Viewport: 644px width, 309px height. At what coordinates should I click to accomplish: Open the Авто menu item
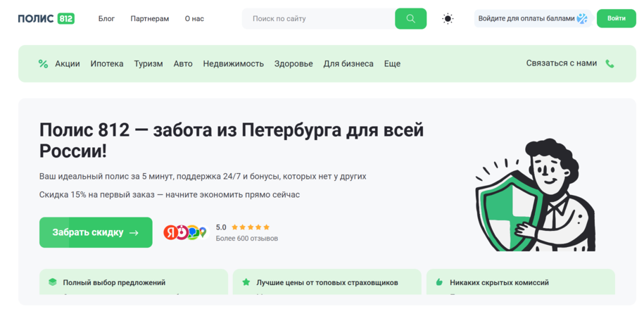point(183,63)
